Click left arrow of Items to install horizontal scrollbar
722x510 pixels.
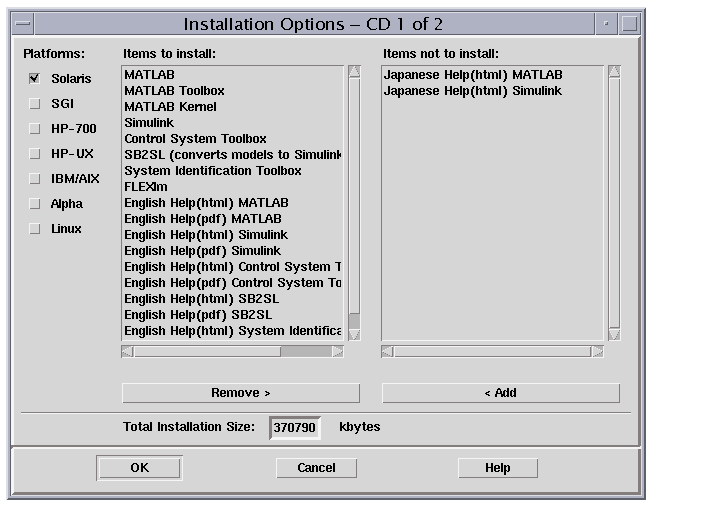pos(128,352)
